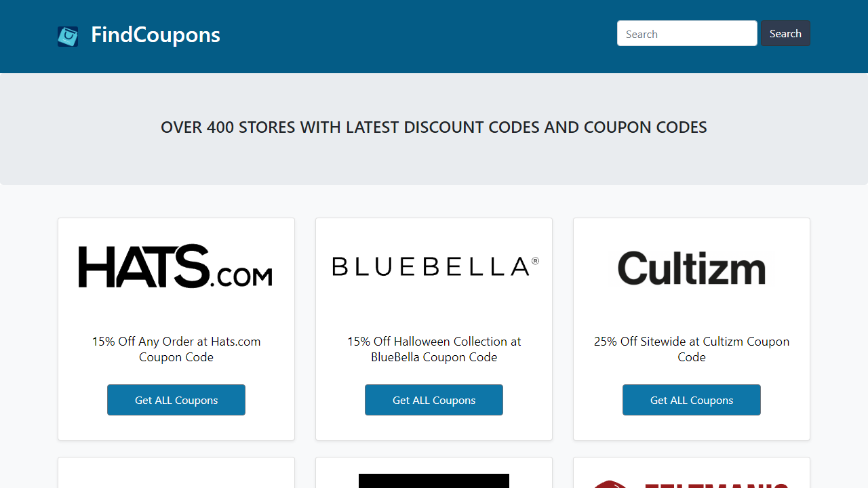Click the black logo in the bottom middle card
The height and width of the screenshot is (488, 868).
(433, 481)
